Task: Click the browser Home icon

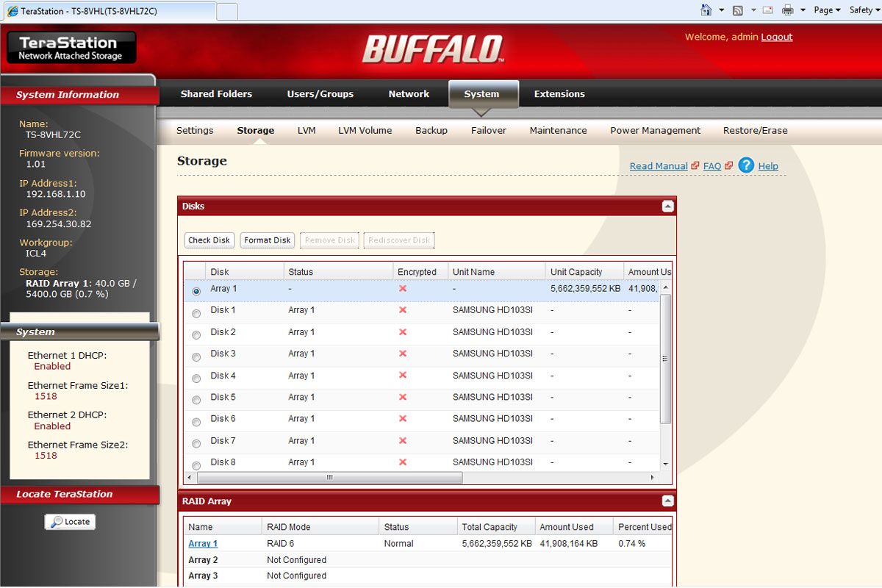Action: [x=706, y=10]
